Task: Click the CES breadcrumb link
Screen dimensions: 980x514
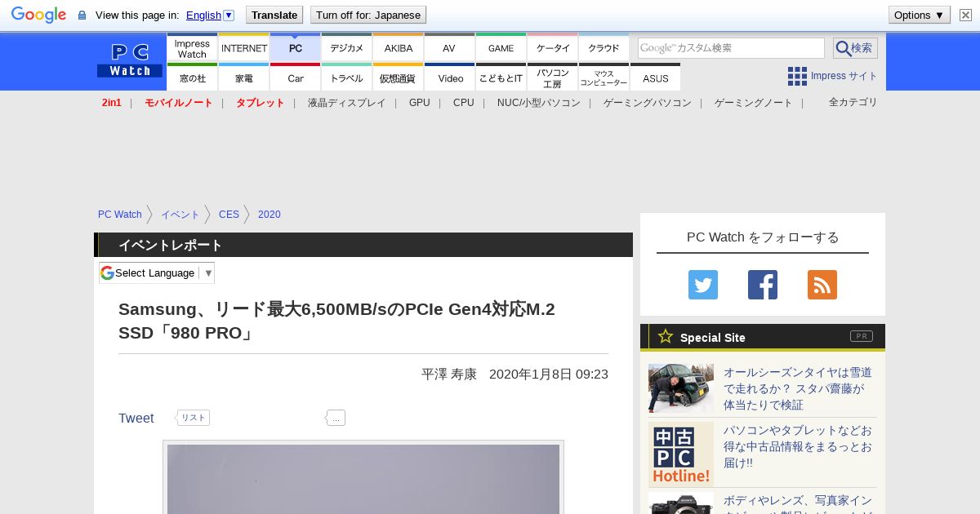Action: 229,215
